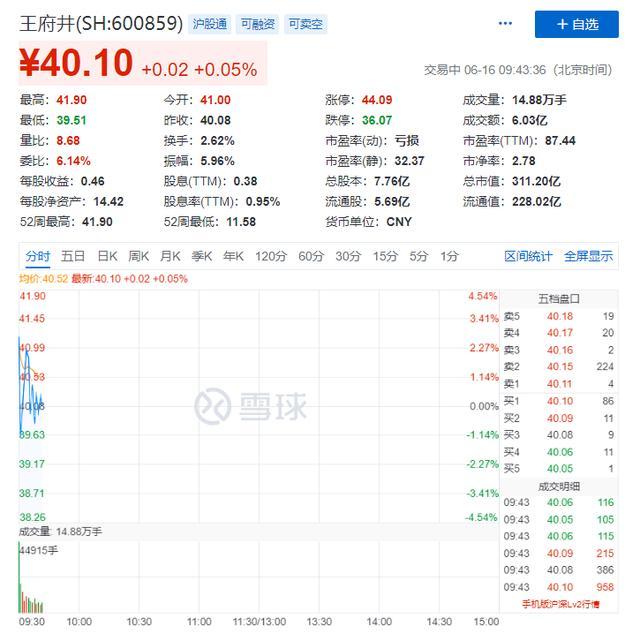Click the 买2 order row at 40.09
The height and width of the screenshot is (641, 640).
coord(559,418)
